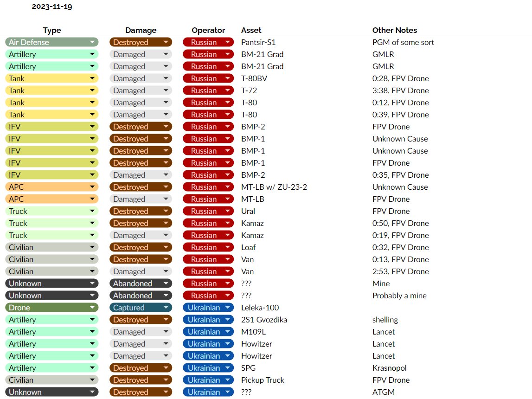532x399 pixels.
Task: Select the 2S1 Gvozdika asset cell
Action: point(264,320)
